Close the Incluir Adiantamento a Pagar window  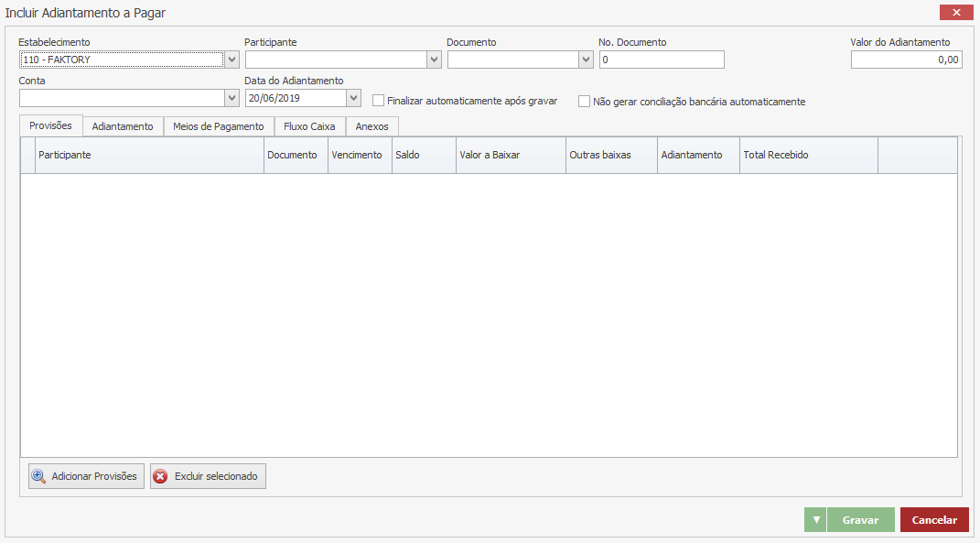[956, 12]
